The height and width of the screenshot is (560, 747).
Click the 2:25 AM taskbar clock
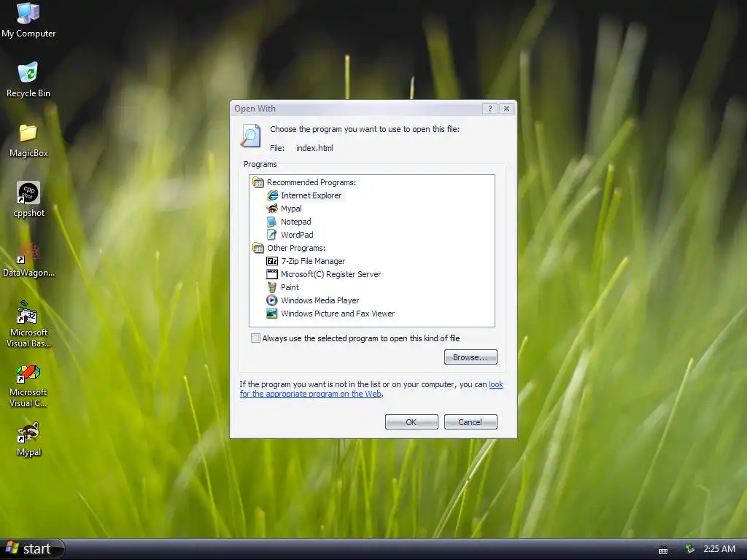(x=719, y=548)
